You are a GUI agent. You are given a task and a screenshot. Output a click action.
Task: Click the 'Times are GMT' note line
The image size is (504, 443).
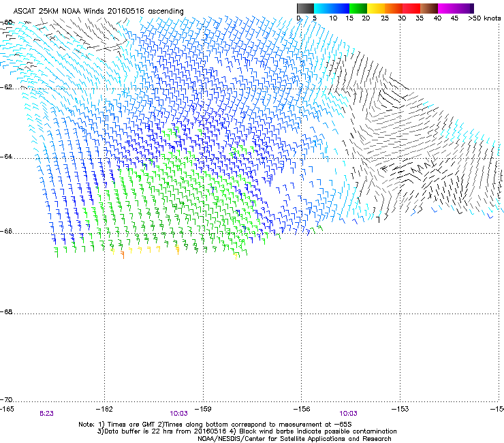215,425
